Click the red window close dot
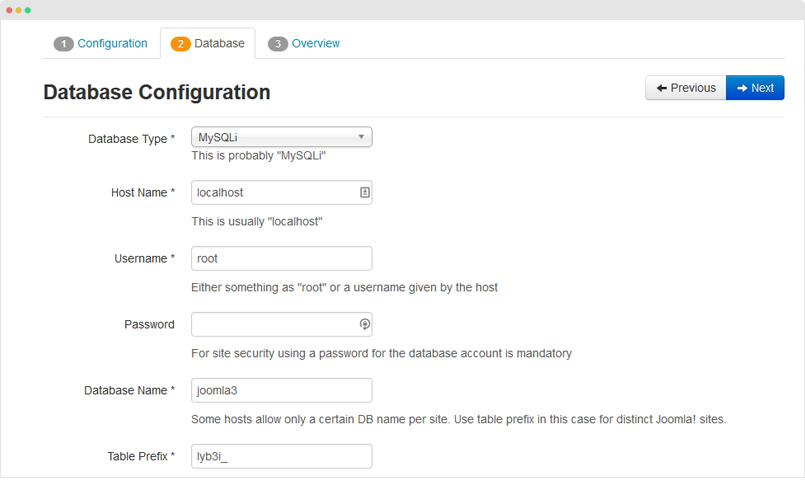The height and width of the screenshot is (482, 805). pyautogui.click(x=9, y=10)
